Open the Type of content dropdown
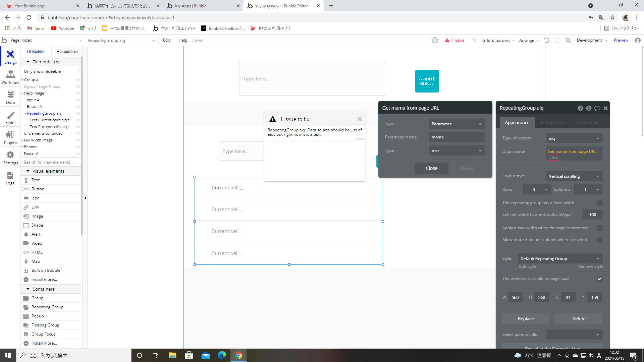The image size is (644, 362). 574,138
